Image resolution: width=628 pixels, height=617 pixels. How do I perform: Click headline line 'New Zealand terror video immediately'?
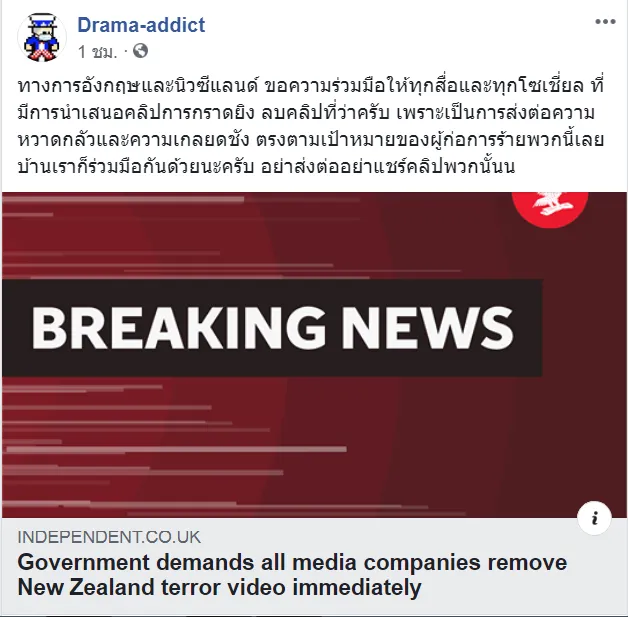(219, 587)
